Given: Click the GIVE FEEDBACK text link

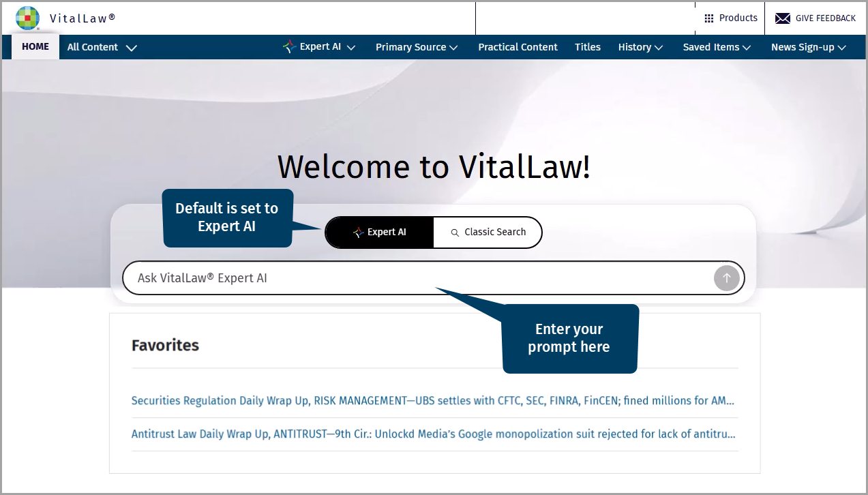Looking at the screenshot, I should [x=825, y=18].
